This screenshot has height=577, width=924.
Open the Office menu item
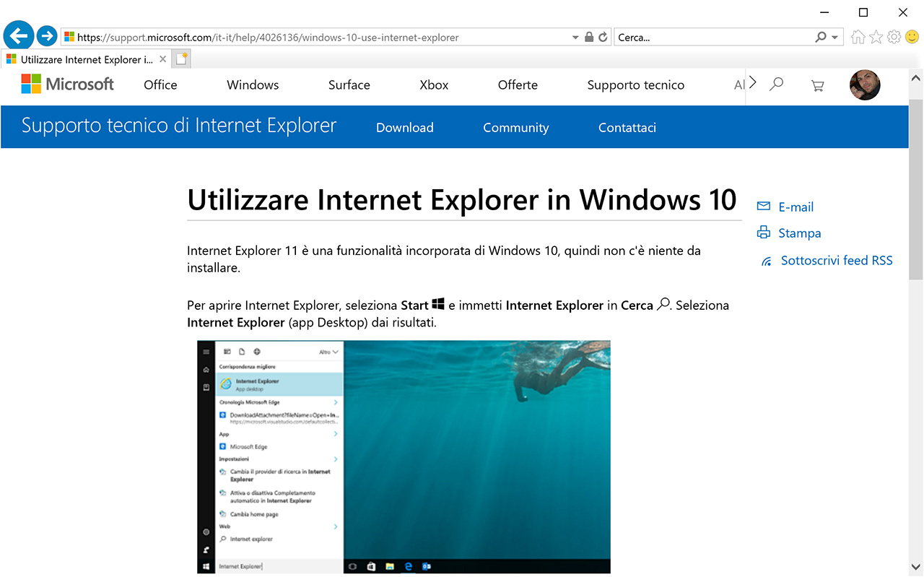click(x=160, y=85)
